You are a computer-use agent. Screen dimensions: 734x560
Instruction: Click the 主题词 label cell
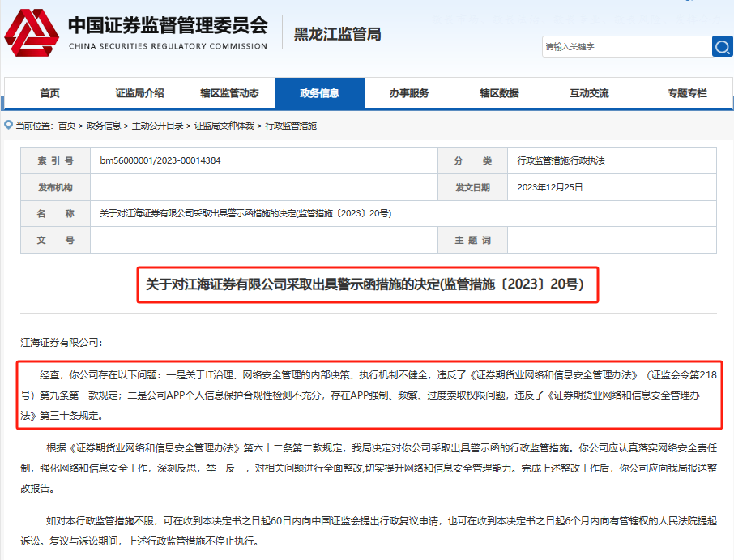[473, 240]
